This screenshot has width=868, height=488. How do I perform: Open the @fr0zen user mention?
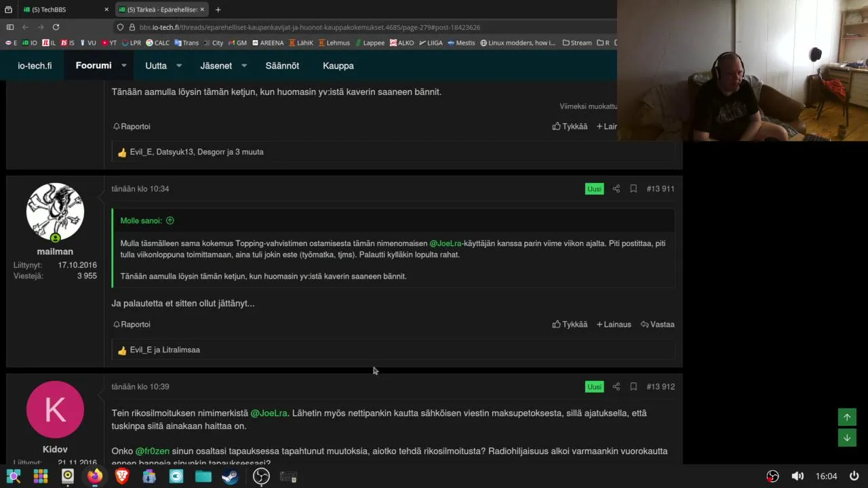[153, 451]
